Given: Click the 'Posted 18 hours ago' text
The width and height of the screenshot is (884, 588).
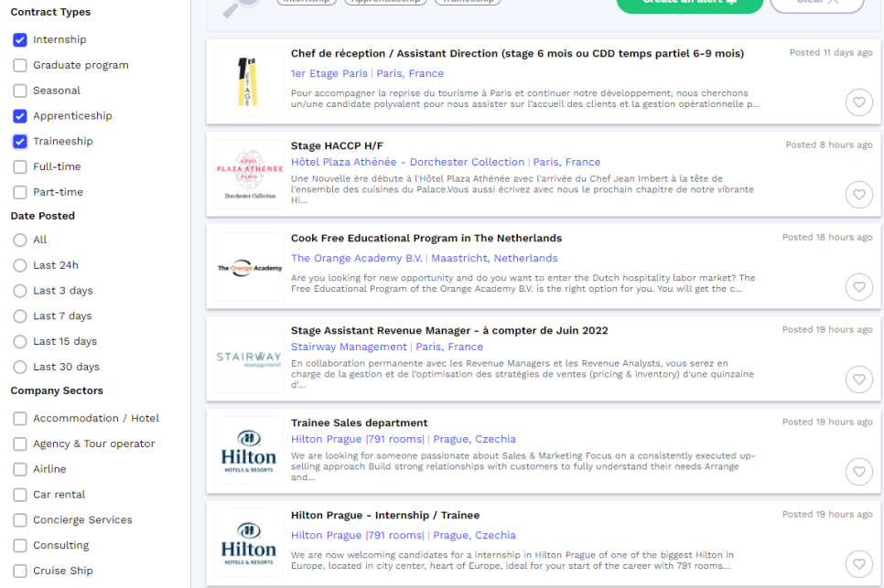Looking at the screenshot, I should pyautogui.click(x=827, y=237).
